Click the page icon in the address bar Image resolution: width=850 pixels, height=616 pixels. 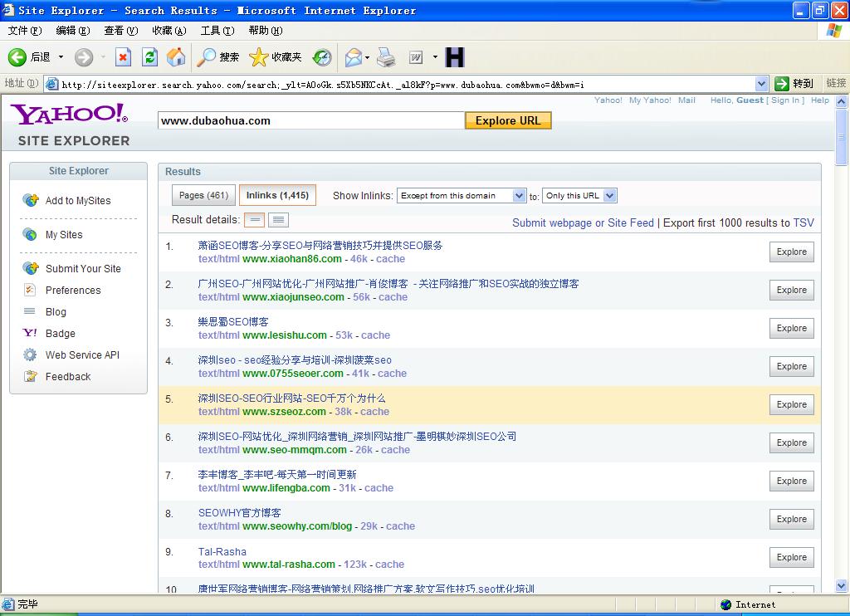pos(52,84)
